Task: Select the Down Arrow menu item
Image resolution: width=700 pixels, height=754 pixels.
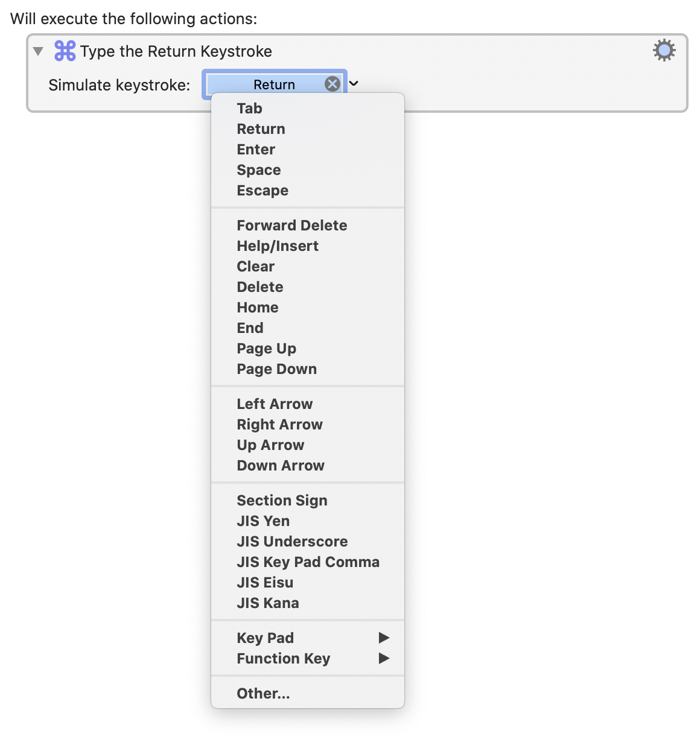Action: tap(281, 466)
